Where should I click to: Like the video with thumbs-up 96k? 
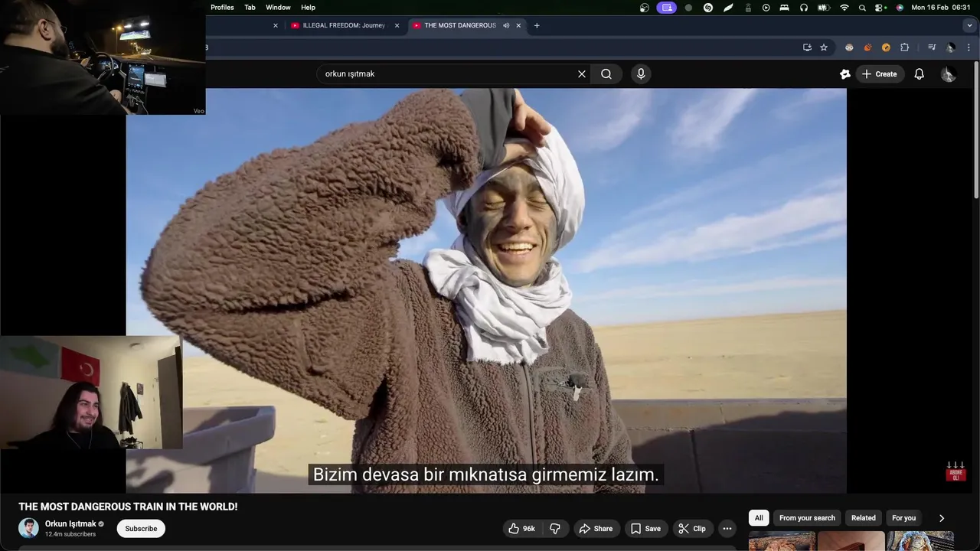[x=522, y=529]
